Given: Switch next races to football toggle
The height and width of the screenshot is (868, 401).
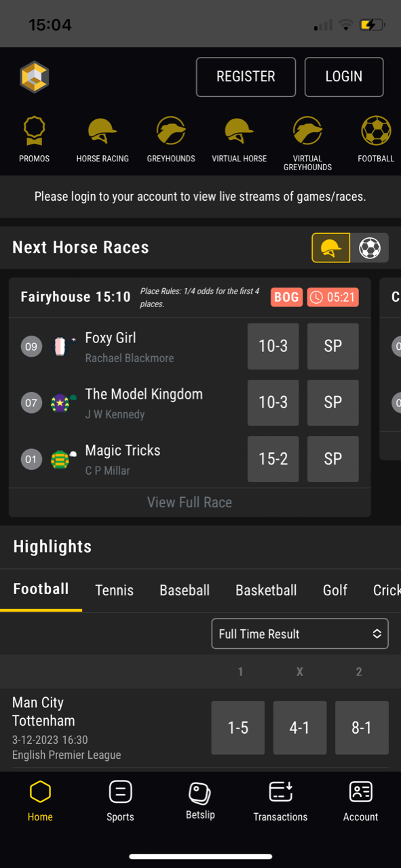Looking at the screenshot, I should [370, 248].
